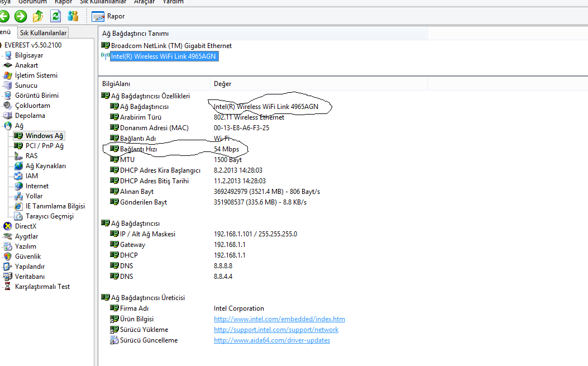Image resolution: width=588 pixels, height=366 pixels.
Task: Open the Araçlar menu
Action: [x=145, y=2]
